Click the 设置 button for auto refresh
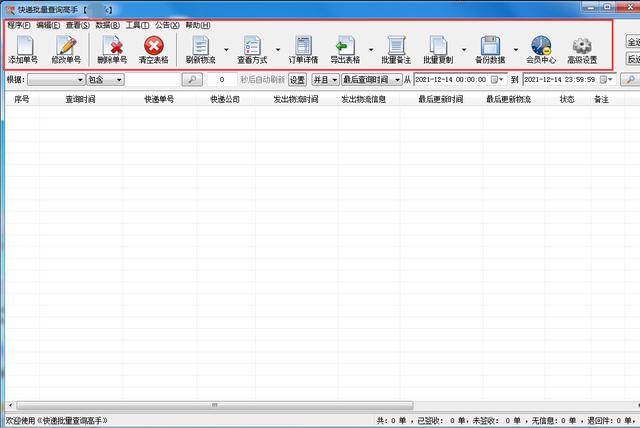640x428 pixels. point(297,80)
